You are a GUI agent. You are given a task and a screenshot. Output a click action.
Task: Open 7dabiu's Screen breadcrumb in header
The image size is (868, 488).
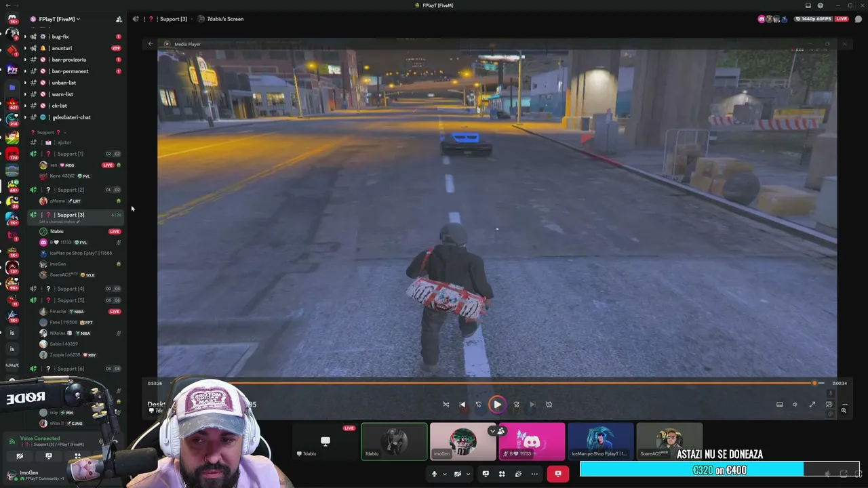(x=225, y=19)
